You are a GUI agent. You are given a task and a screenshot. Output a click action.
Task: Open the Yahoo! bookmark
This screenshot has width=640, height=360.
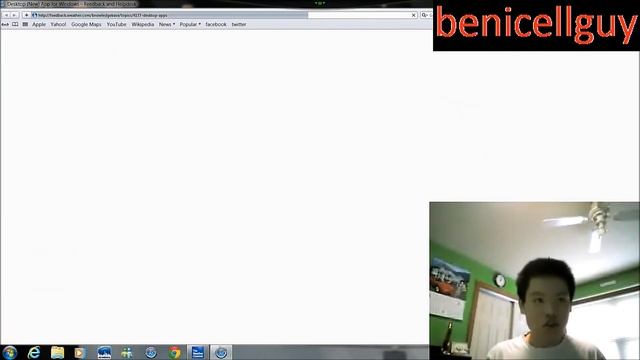(58, 24)
